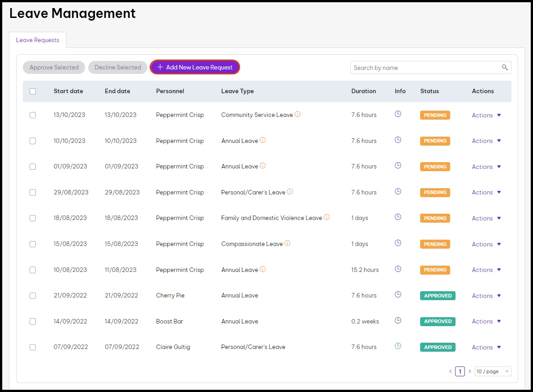The image size is (533, 392).
Task: Open Actions dropdown for the 10/10/2023 Annual Leave
Action: coord(486,141)
